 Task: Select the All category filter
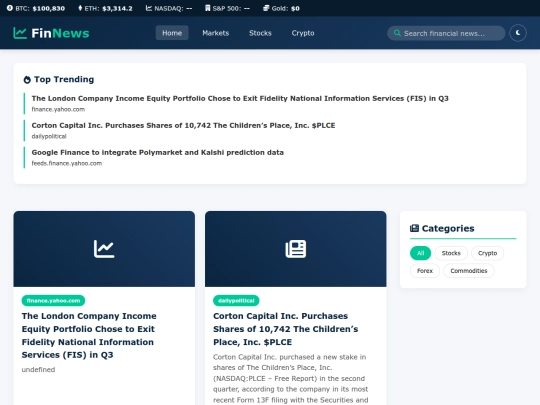(420, 253)
